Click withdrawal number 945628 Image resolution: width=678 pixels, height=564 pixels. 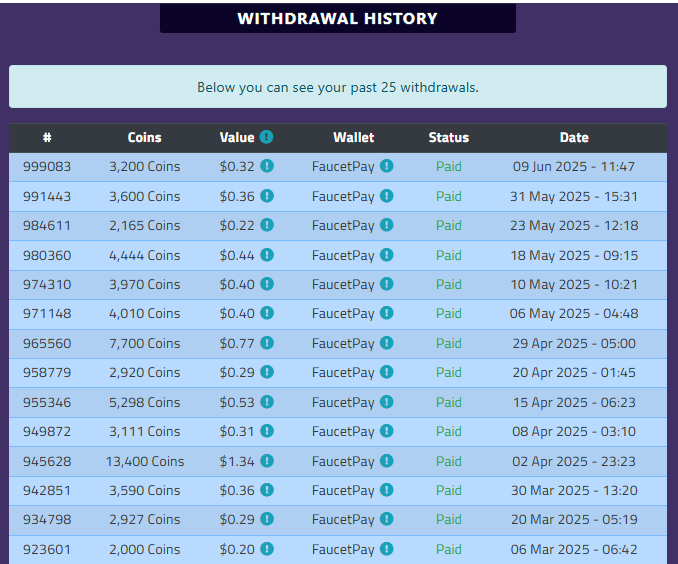(47, 461)
